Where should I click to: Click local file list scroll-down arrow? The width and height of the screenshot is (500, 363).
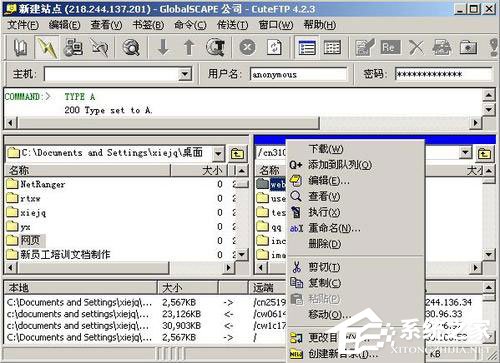tap(242, 255)
